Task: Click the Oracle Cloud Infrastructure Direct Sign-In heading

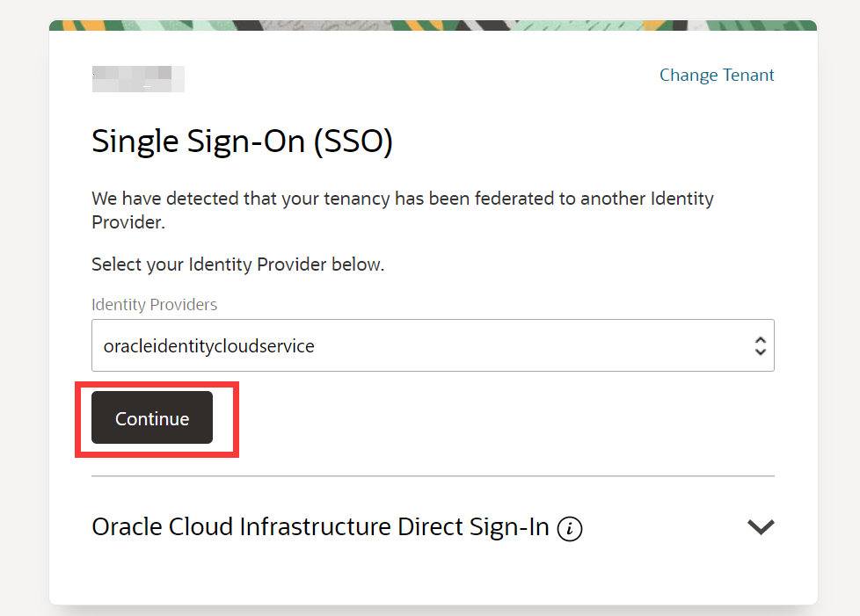Action: [x=320, y=526]
